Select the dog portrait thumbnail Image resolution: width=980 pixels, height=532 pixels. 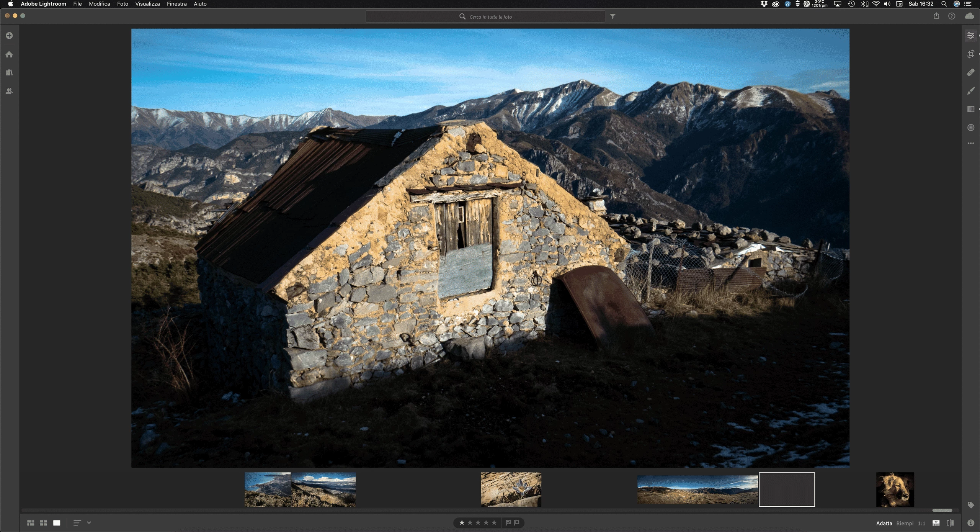tap(895, 489)
